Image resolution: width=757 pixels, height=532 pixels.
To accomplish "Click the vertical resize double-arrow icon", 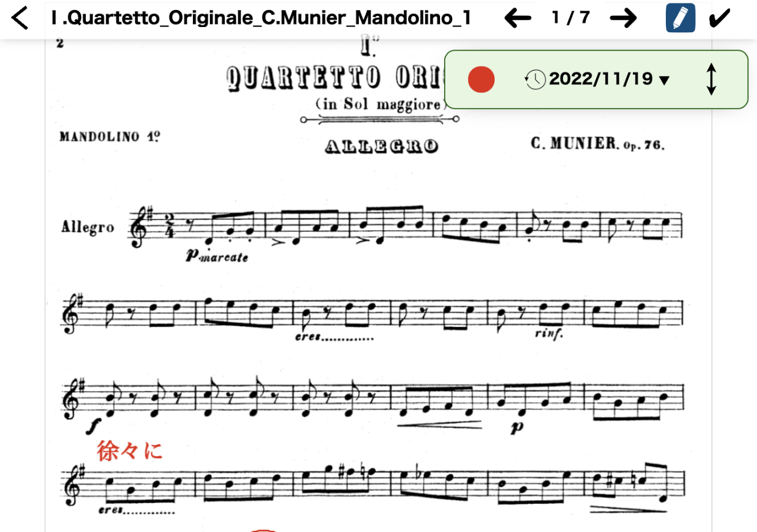I will click(x=711, y=79).
